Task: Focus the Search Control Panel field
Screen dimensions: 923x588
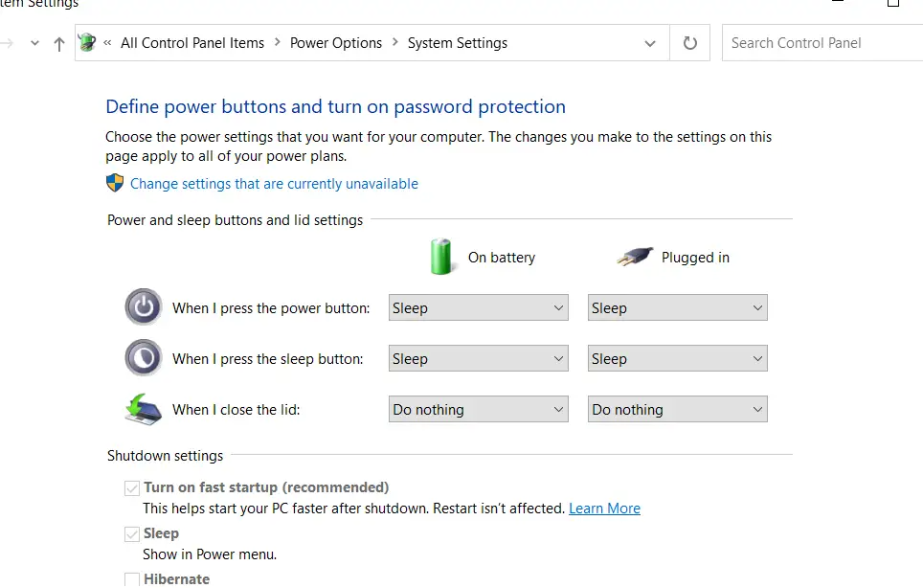Action: (819, 43)
